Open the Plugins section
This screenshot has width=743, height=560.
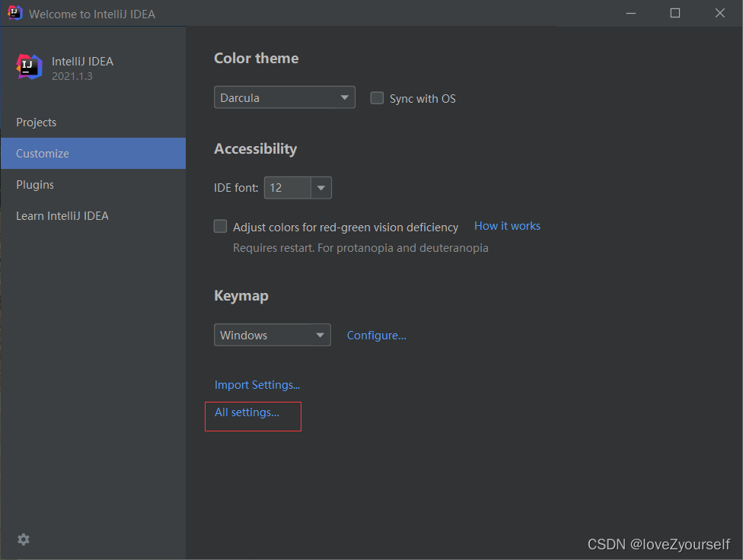click(94, 185)
